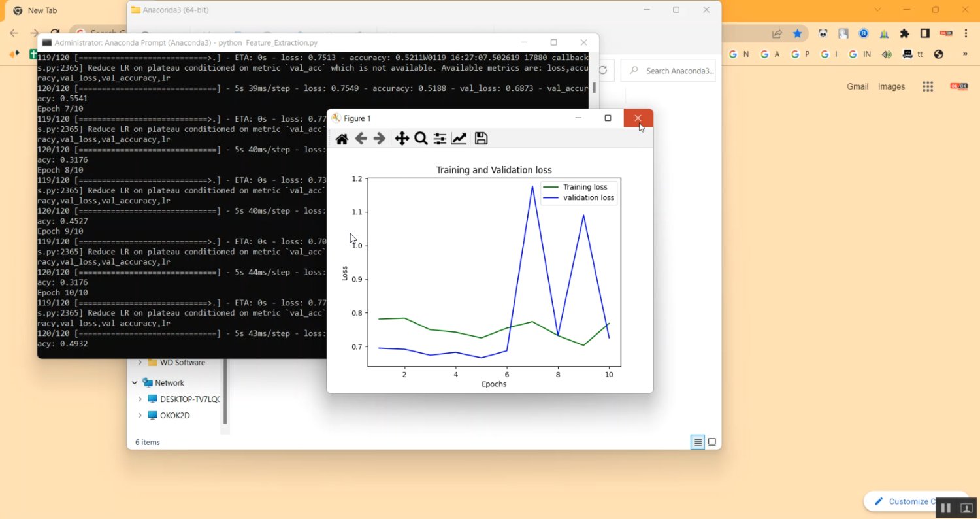Save the figure using the floppy disk icon
Screen dimensions: 980x519
(481, 139)
